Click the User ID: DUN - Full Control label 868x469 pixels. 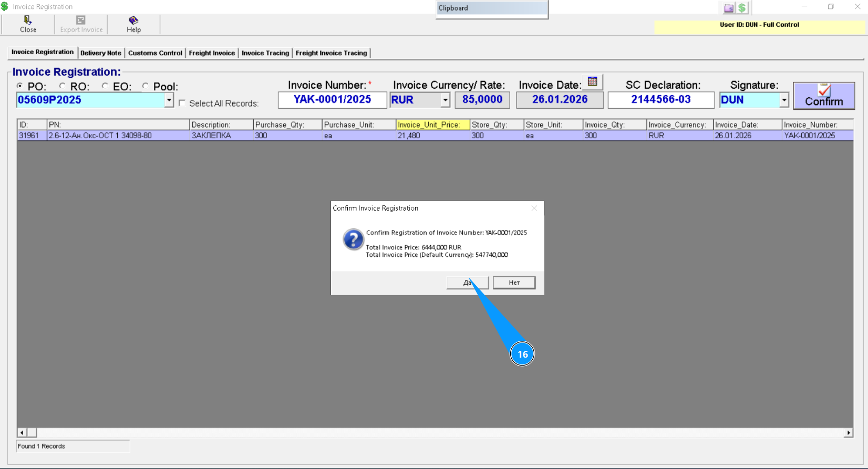click(x=759, y=25)
